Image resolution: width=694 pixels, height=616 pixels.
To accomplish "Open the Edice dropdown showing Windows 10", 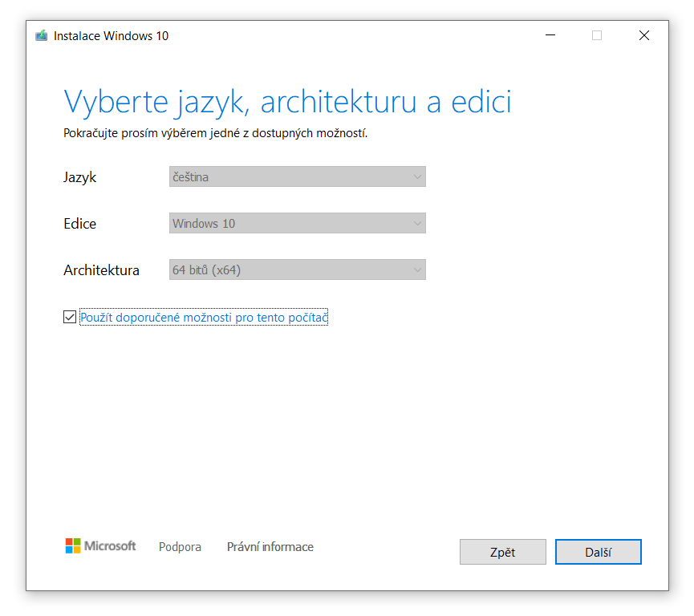I will pyautogui.click(x=298, y=223).
